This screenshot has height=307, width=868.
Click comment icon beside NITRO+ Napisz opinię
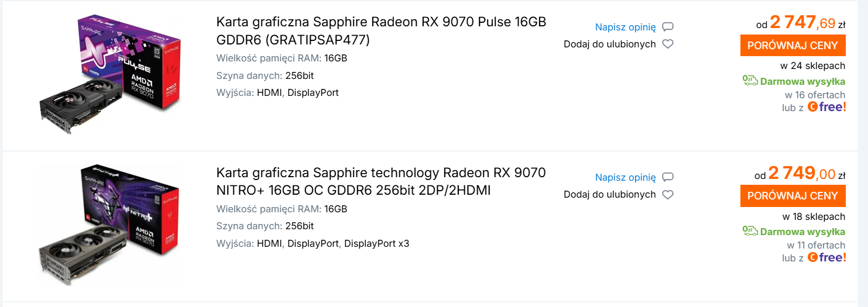668,177
